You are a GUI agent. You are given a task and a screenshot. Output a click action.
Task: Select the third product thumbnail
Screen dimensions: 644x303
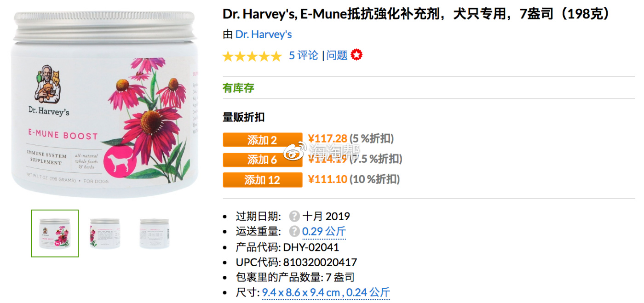point(154,233)
